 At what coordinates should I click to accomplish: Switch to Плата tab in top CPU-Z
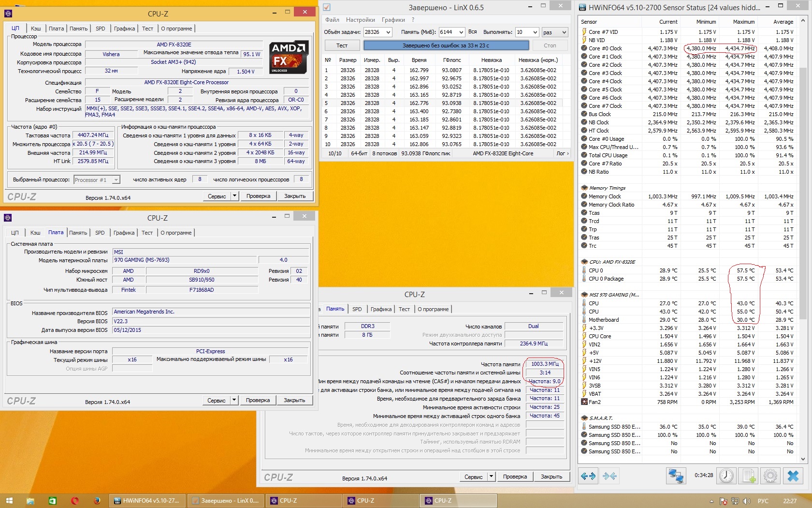pos(56,29)
